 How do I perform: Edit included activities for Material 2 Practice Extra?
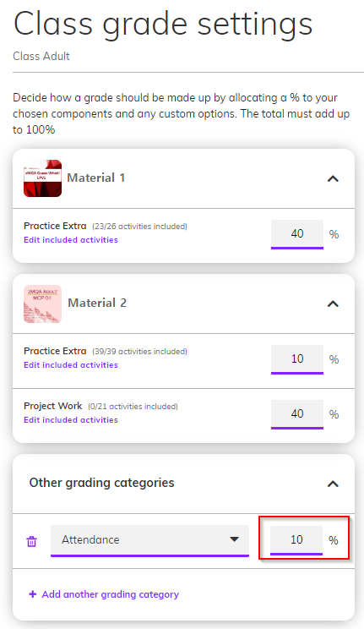[x=71, y=364]
